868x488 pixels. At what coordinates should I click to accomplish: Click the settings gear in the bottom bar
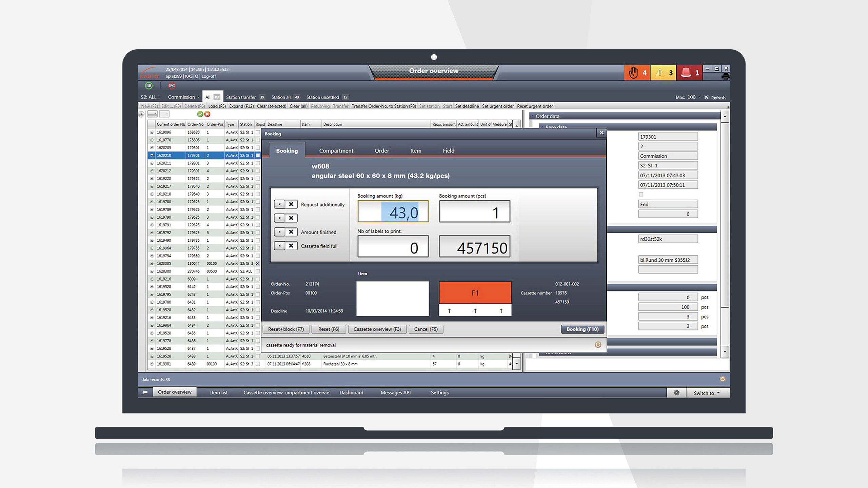(x=676, y=392)
